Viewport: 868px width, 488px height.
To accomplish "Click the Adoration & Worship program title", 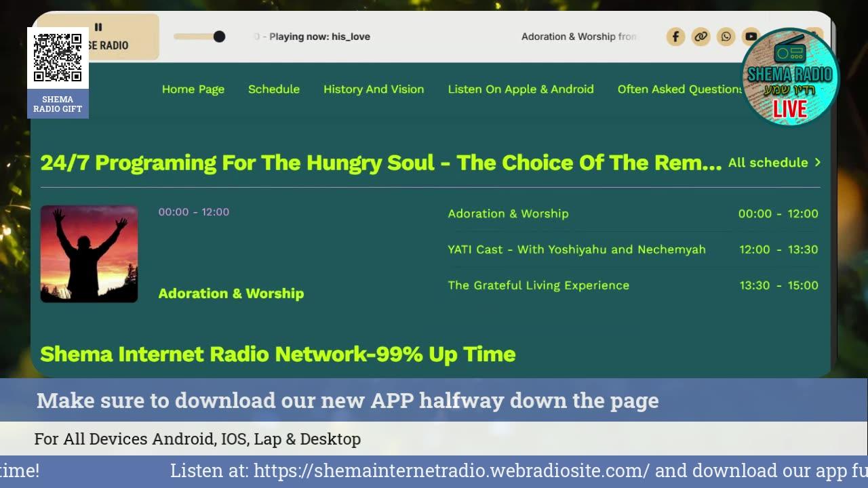I will point(231,293).
